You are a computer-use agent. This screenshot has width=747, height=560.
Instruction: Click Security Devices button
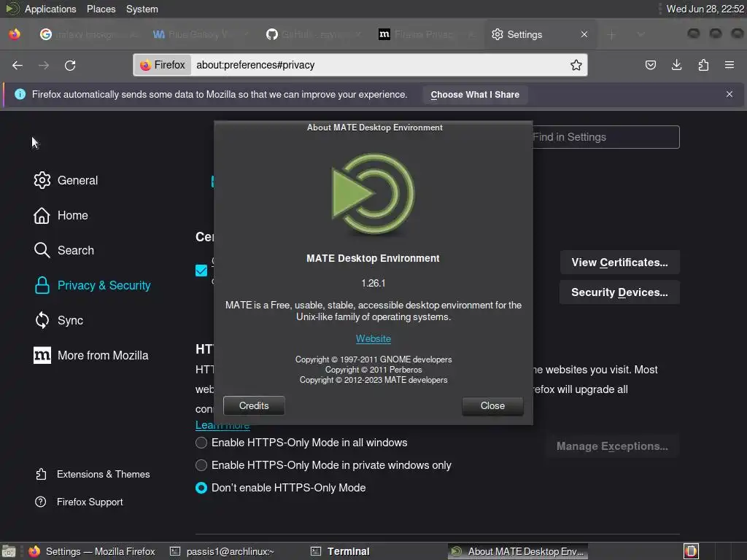click(x=619, y=292)
